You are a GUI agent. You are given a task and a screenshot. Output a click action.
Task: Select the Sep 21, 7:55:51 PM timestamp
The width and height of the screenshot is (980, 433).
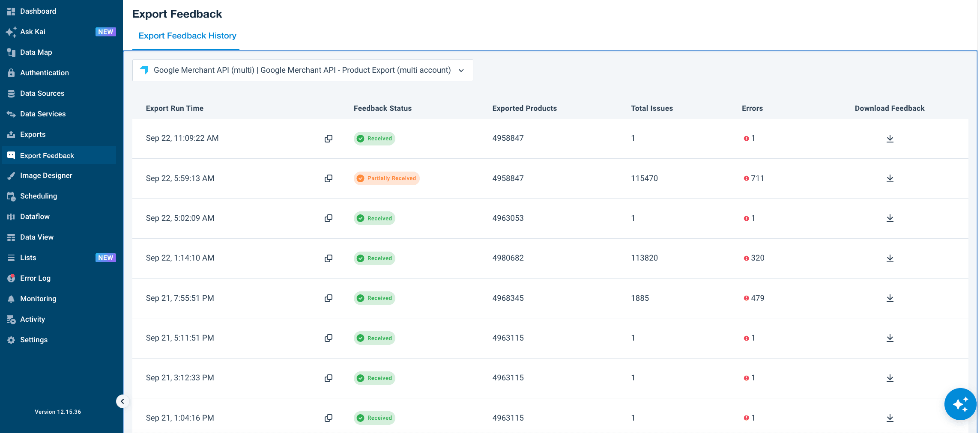(x=180, y=298)
